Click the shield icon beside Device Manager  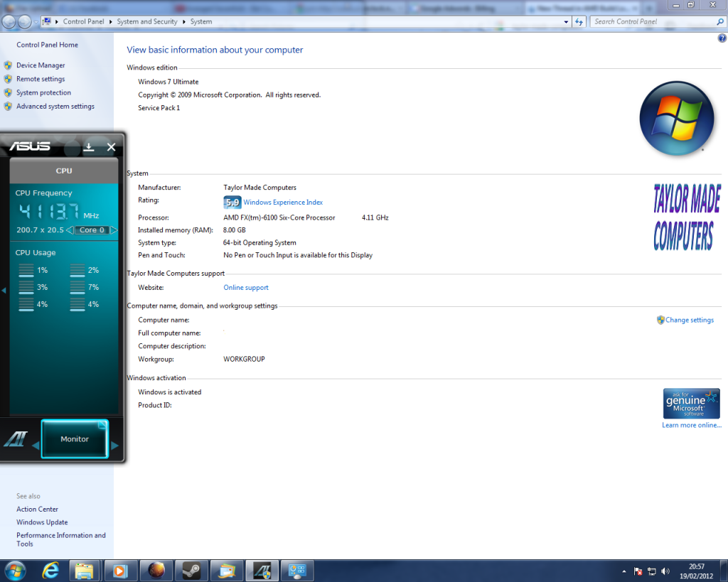(8, 65)
